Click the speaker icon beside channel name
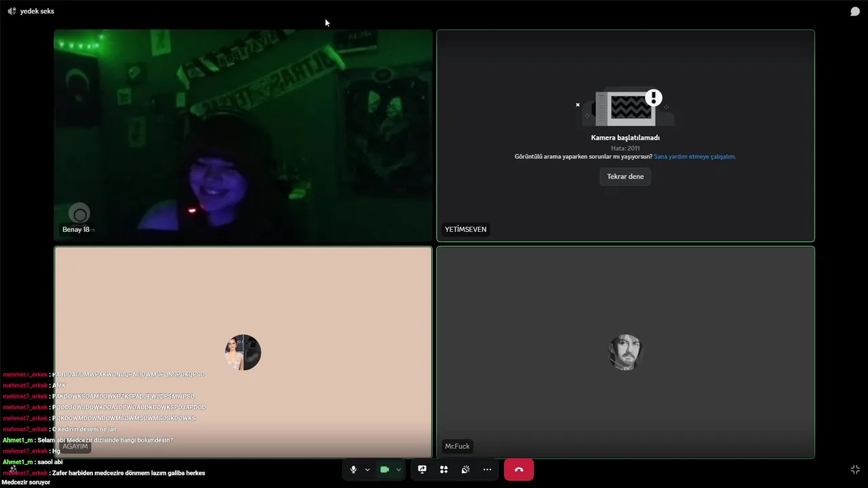The width and height of the screenshot is (868, 488). click(12, 12)
